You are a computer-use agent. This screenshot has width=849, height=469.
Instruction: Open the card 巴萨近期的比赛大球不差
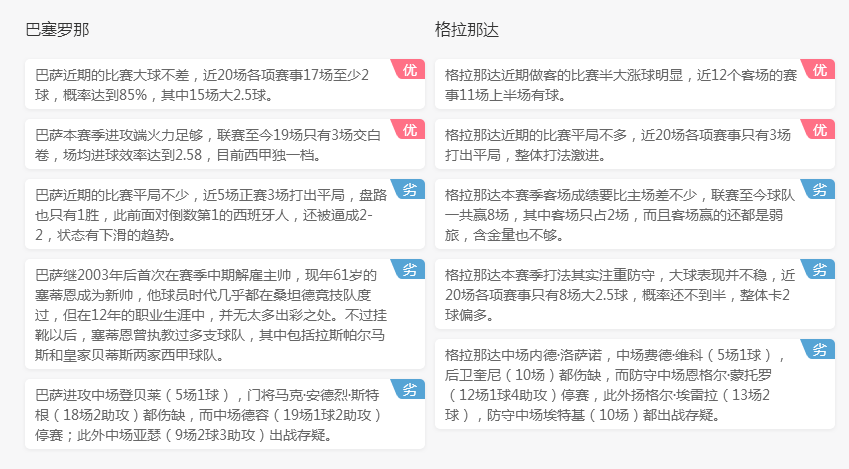pyautogui.click(x=225, y=84)
